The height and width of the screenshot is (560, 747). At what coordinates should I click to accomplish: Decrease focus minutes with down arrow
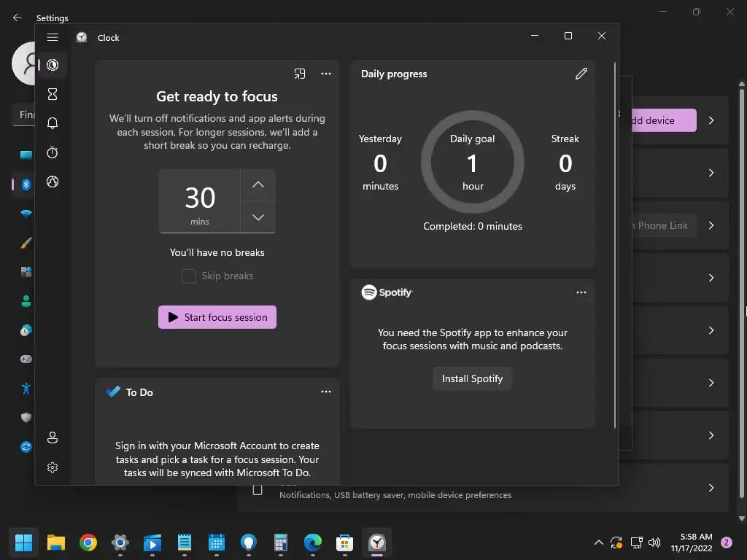(x=258, y=217)
